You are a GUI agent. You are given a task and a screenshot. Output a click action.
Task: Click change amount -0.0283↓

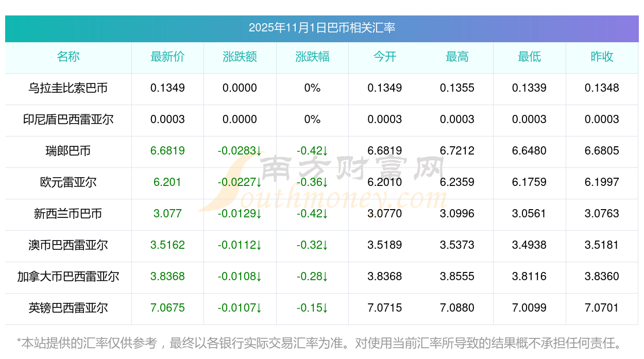click(x=240, y=151)
